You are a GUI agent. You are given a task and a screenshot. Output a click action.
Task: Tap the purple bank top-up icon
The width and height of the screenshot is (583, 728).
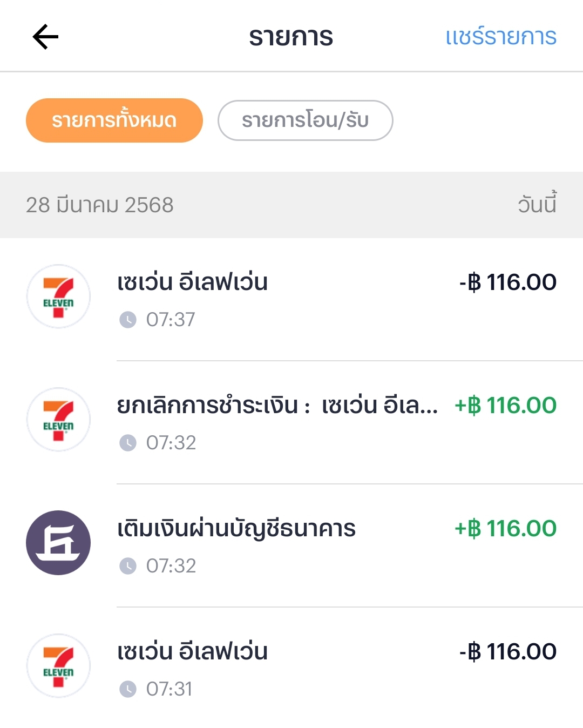coord(58,543)
